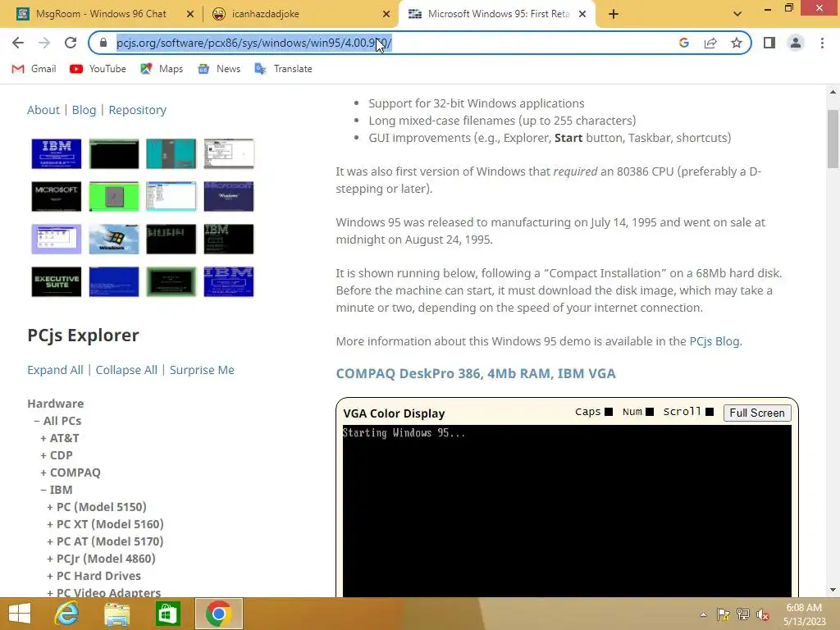The height and width of the screenshot is (630, 840).
Task: Toggle the Caps indicator
Action: click(609, 412)
